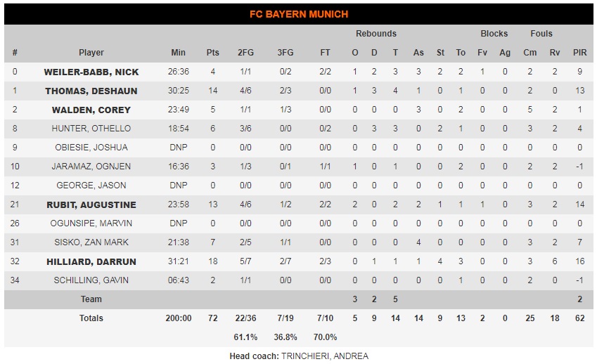Click the Rebounds group header
This screenshot has height=364, width=597.
tap(376, 34)
